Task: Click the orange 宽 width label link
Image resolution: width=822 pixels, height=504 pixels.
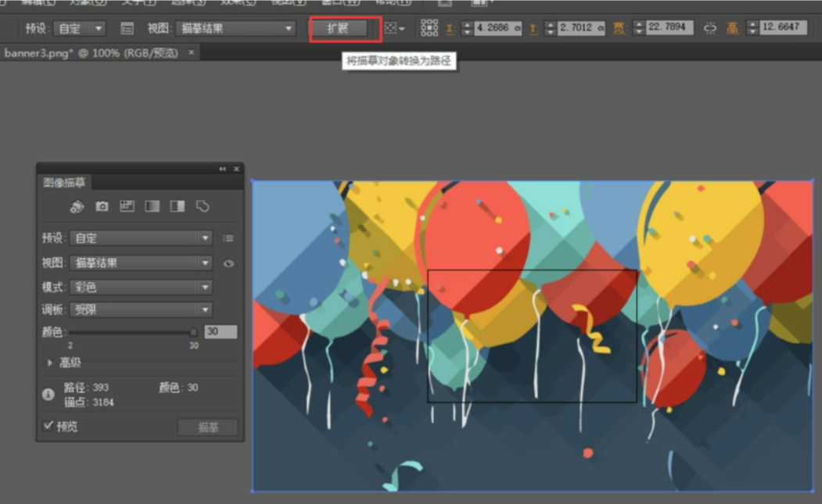Action: coord(619,28)
